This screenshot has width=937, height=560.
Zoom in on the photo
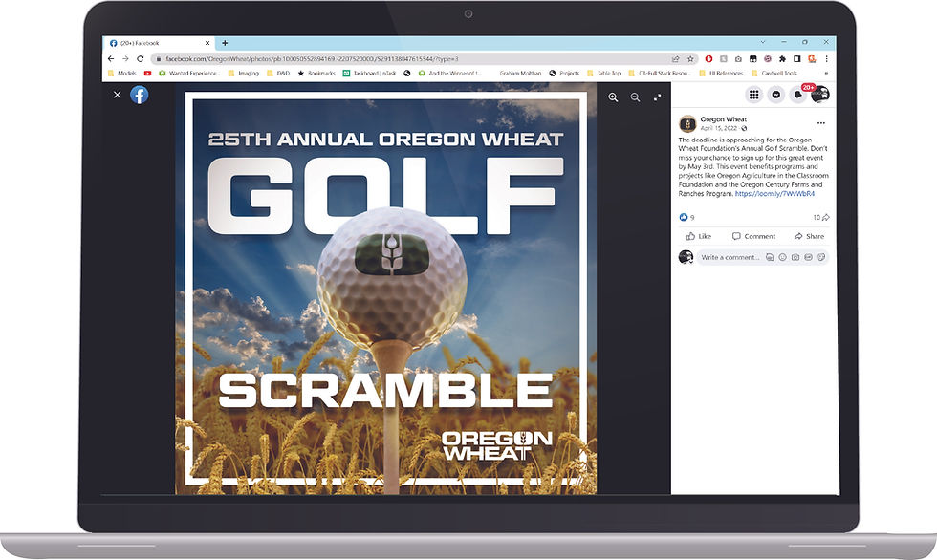(x=613, y=97)
